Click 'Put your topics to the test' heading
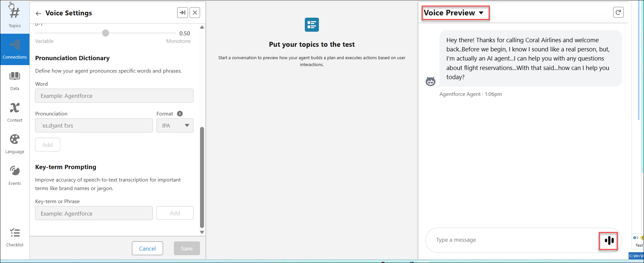644x263 pixels. point(312,44)
